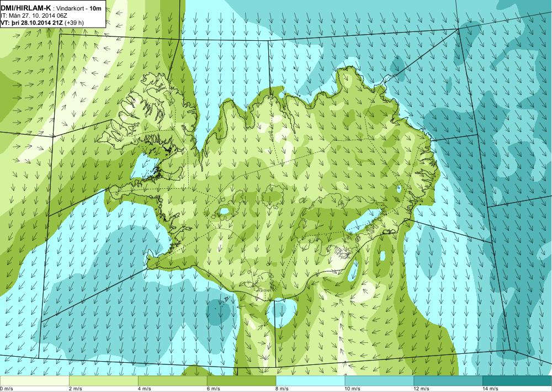Click the IT: Mán 27. 10. 2014 06Z line
The image size is (552, 392).
(x=34, y=15)
